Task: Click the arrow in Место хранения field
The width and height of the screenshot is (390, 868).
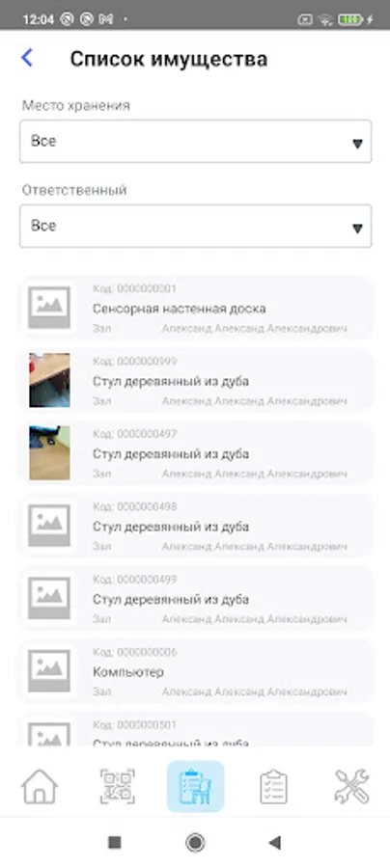Action: (358, 144)
